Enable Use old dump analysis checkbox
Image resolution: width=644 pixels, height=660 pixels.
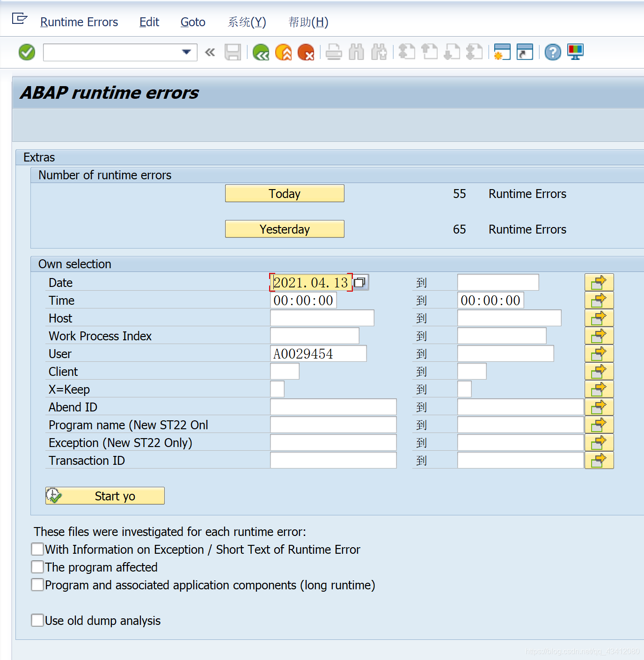(37, 620)
